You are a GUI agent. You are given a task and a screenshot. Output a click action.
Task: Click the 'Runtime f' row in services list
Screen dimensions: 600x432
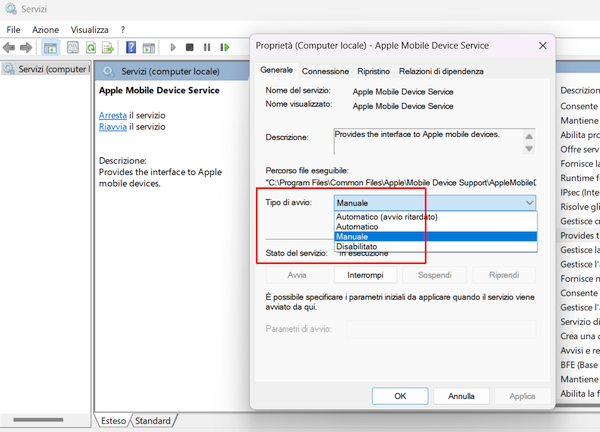(579, 178)
